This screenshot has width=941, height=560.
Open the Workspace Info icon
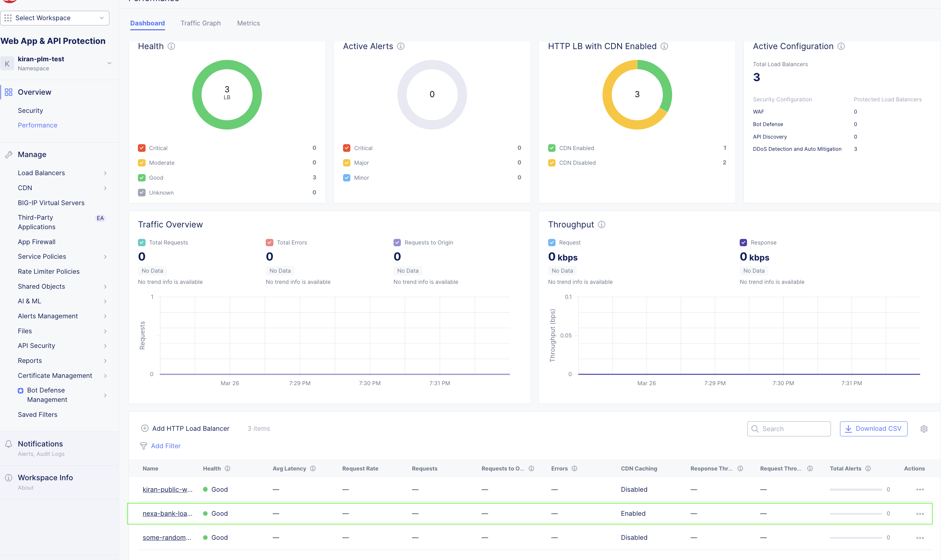(8, 477)
